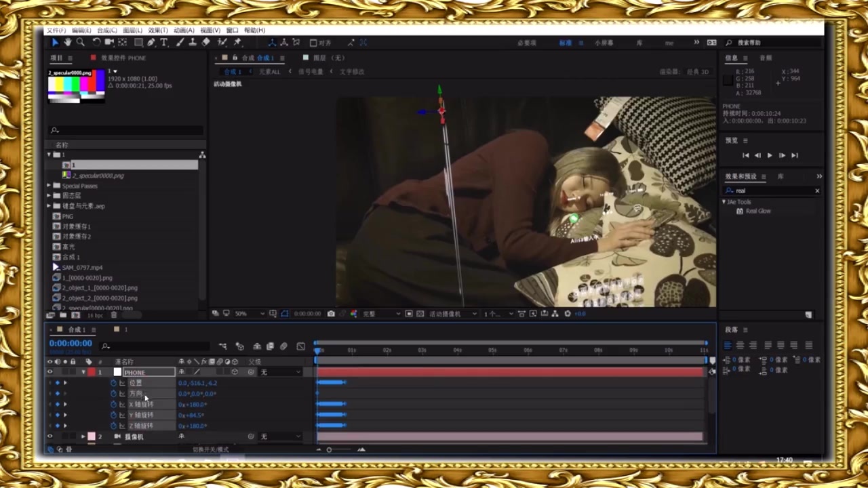Click the snapshot camera icon in viewer

331,314
